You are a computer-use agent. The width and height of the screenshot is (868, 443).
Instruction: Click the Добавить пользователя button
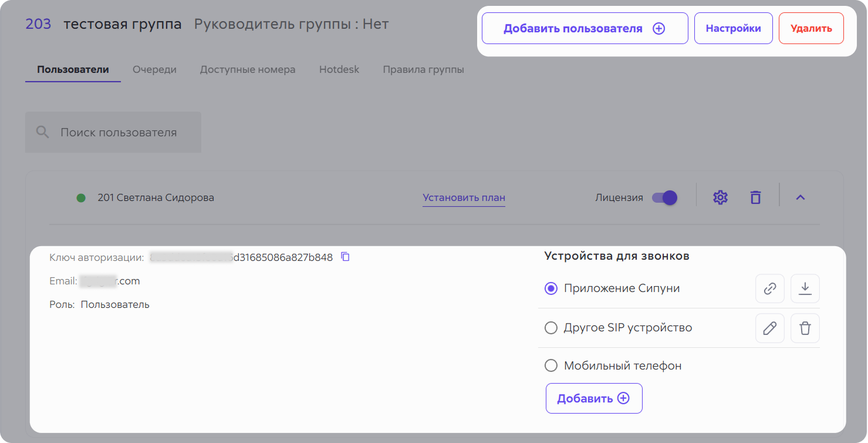(584, 28)
